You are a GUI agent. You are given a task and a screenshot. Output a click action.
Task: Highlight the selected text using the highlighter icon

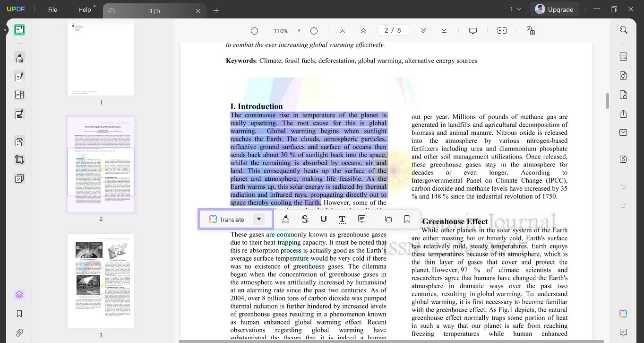coord(286,219)
